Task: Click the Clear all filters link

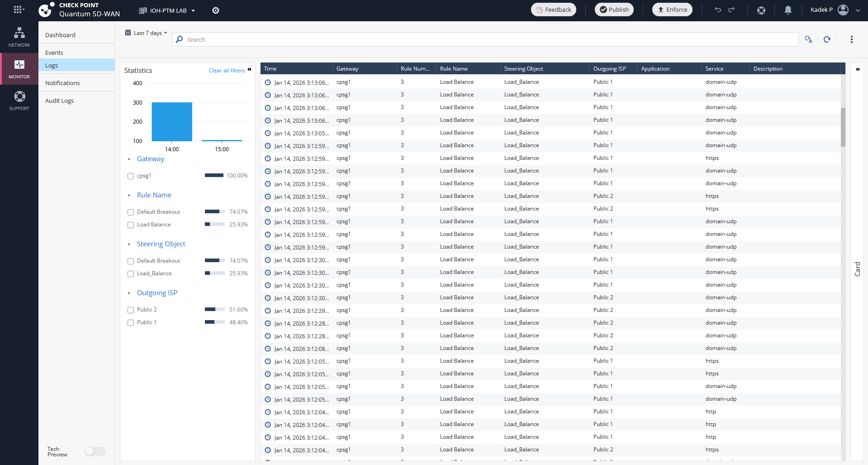Action: pos(226,71)
